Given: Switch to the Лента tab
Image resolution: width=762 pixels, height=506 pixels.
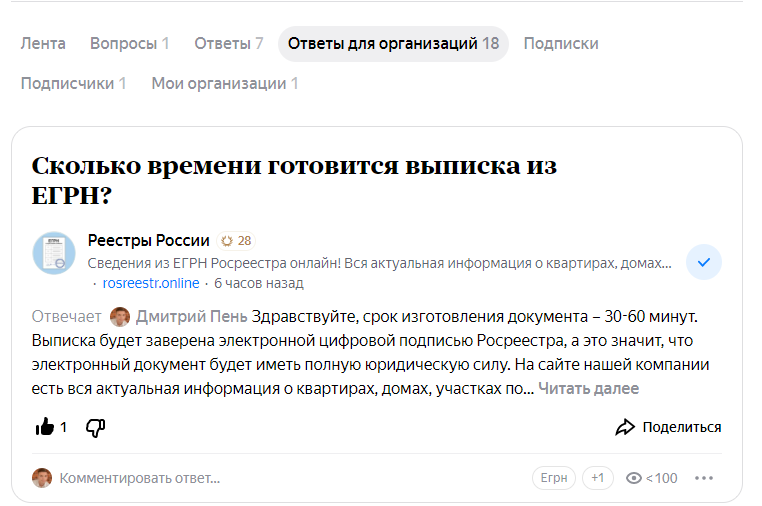Looking at the screenshot, I should tap(43, 43).
